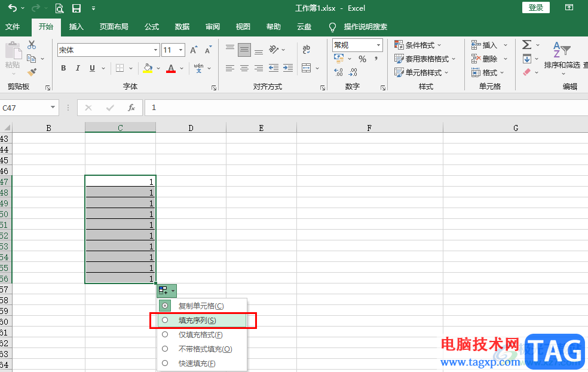
Task: Copy selection with the copy icon
Action: 32,59
